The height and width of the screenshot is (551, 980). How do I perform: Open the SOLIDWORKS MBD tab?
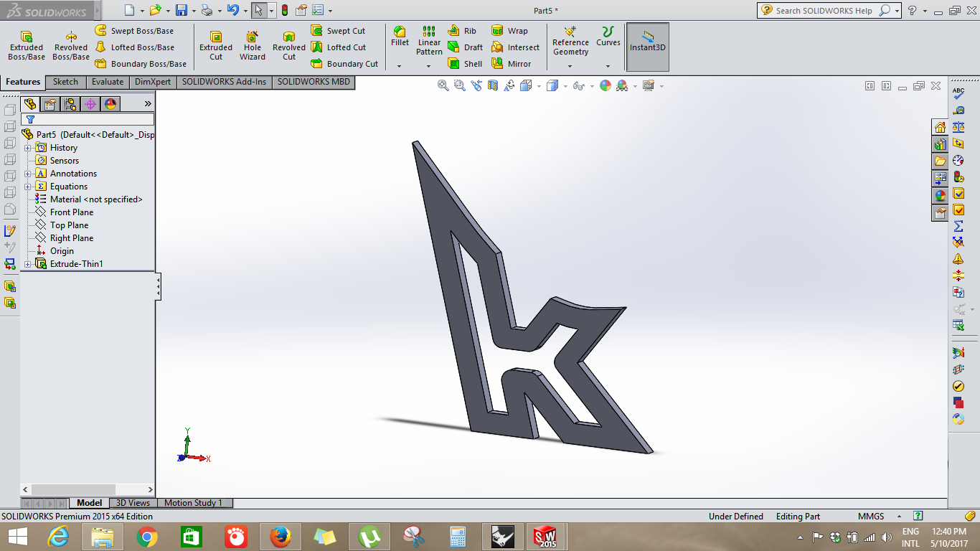click(x=314, y=82)
